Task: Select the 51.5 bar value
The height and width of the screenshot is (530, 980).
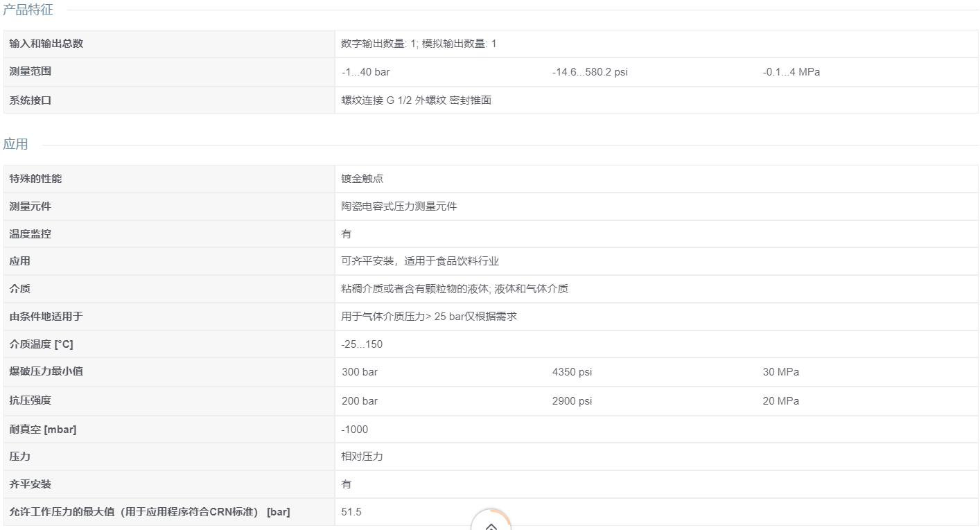Action: pyautogui.click(x=351, y=512)
